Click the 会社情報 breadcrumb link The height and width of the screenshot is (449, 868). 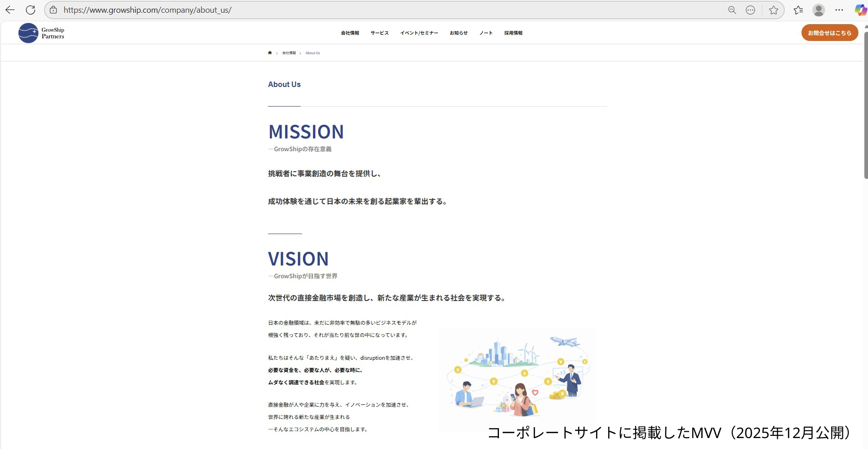click(289, 53)
